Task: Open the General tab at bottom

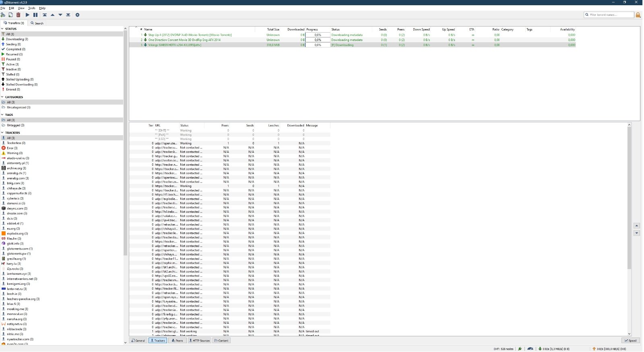Action: (x=138, y=341)
